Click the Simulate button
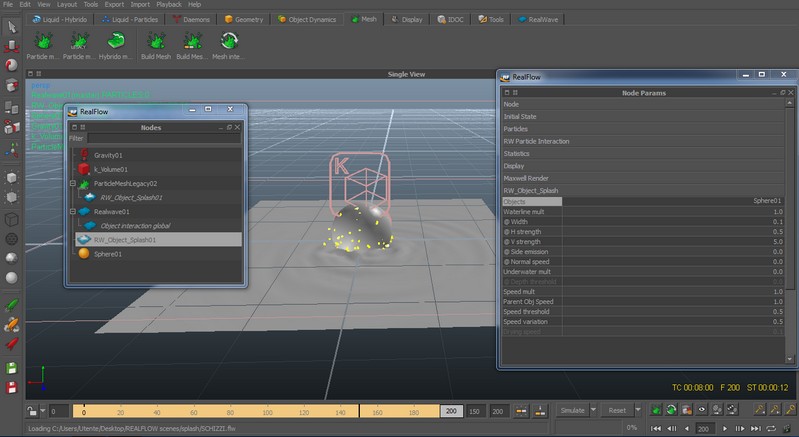Viewport: 799px width, 437px height. pyautogui.click(x=573, y=410)
